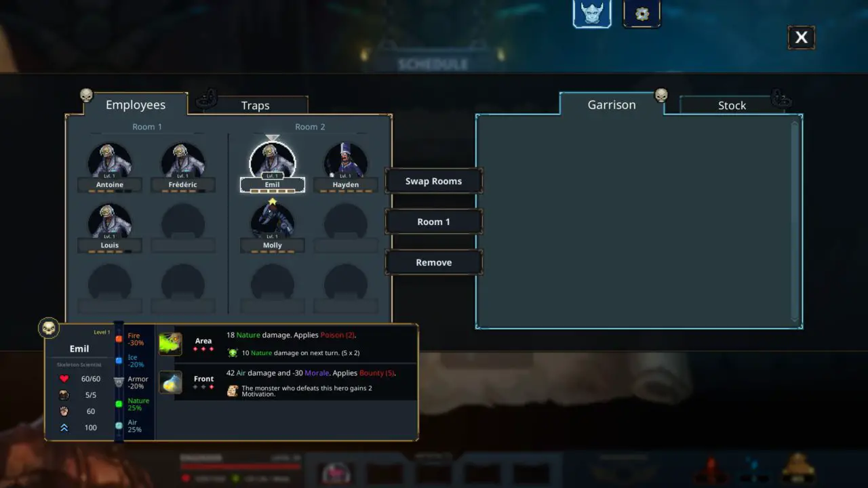Image resolution: width=868 pixels, height=488 pixels.
Task: Open the settings gear icon
Action: click(642, 14)
